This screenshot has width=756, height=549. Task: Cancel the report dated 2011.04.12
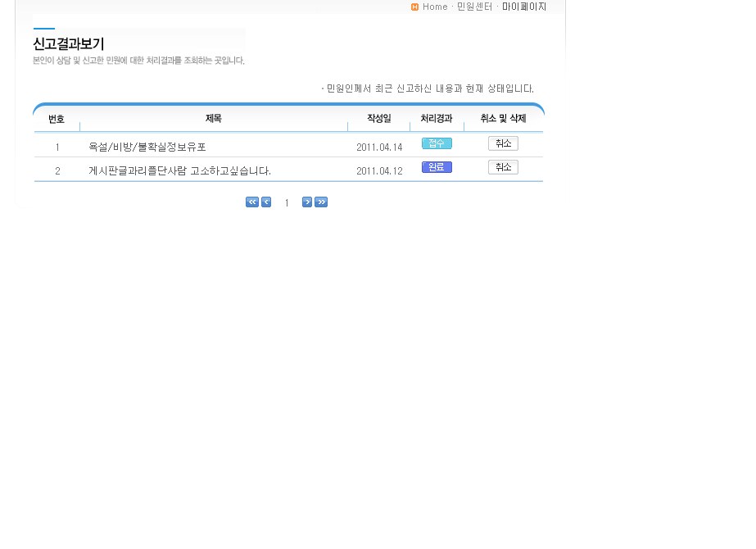pyautogui.click(x=503, y=167)
